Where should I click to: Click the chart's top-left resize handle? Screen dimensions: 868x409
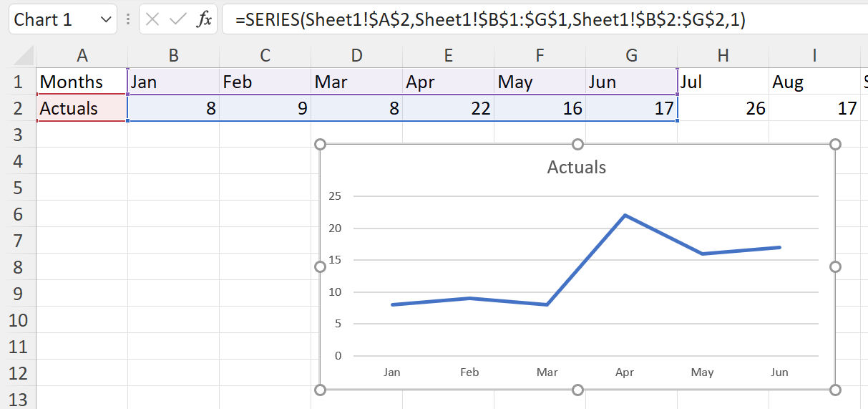click(x=320, y=145)
